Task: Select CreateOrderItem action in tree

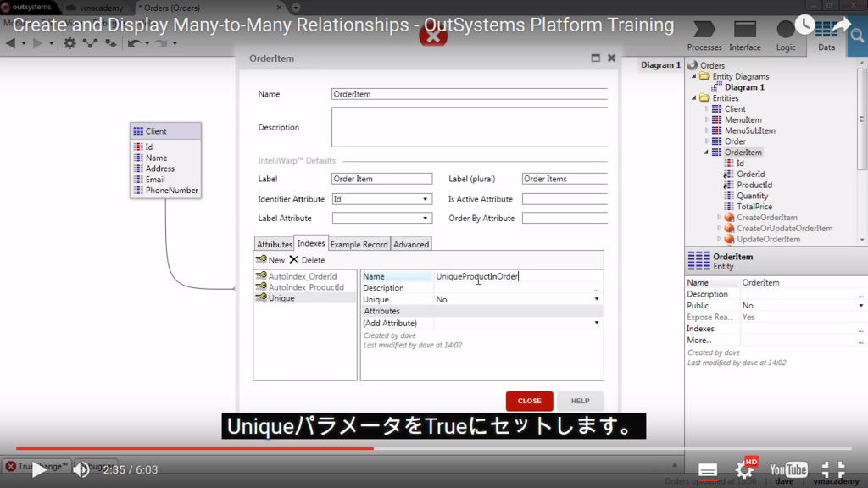Action: 766,218
